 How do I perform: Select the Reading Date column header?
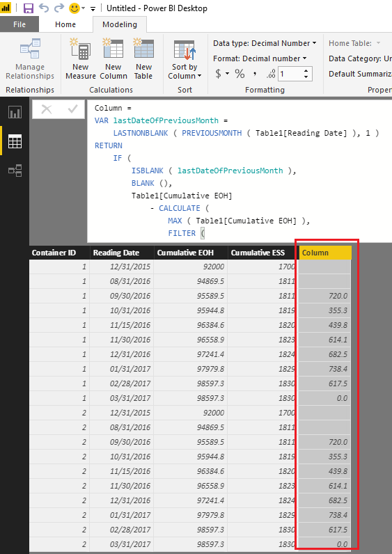click(x=122, y=253)
